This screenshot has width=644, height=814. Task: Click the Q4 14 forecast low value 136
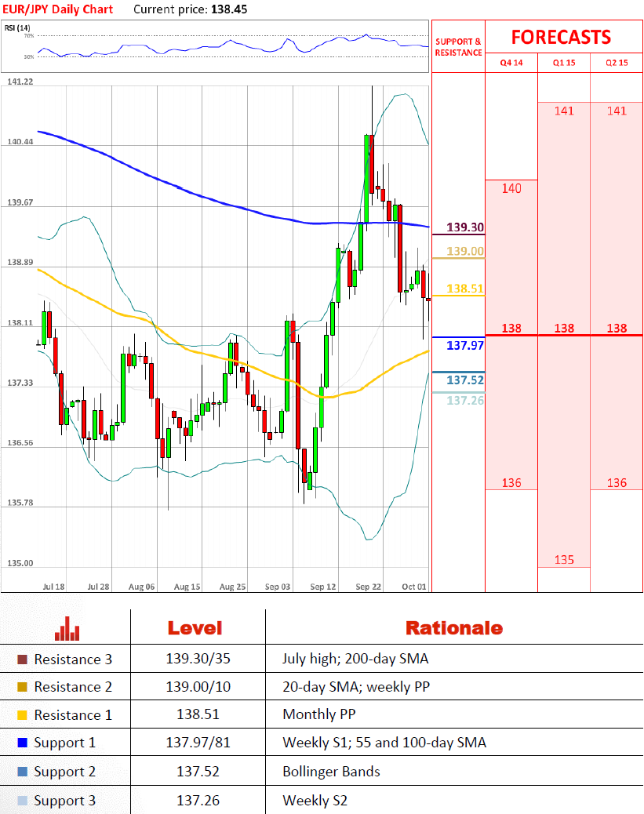(511, 483)
